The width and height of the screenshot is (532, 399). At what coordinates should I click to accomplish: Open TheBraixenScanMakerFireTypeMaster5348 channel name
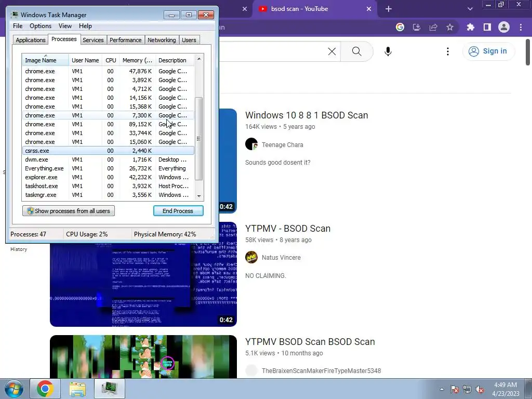point(321,371)
